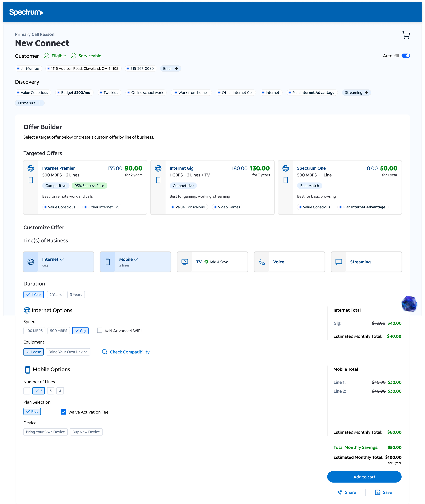425x504 pixels.
Task: Choose the 100 MBPS speed option
Action: pyautogui.click(x=35, y=331)
